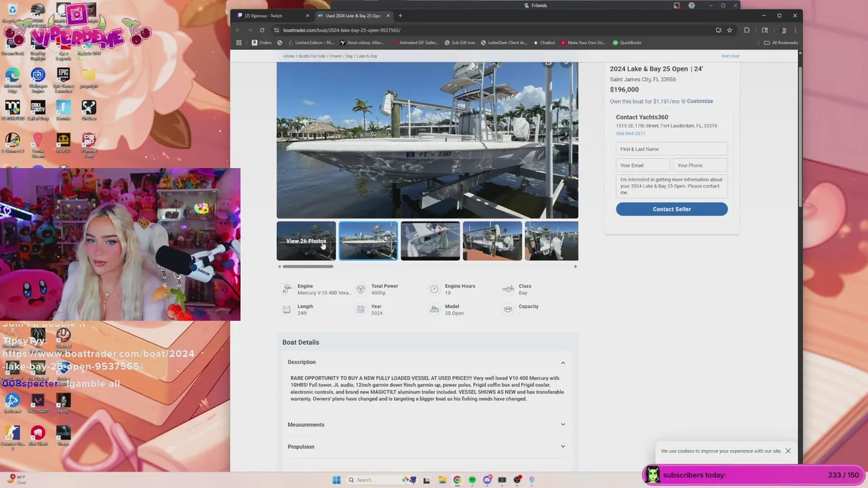
Task: Open the apps grid in bookmarks bar
Action: 239,43
